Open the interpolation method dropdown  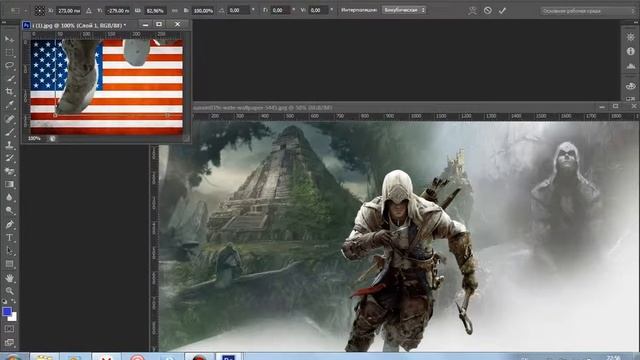click(404, 10)
